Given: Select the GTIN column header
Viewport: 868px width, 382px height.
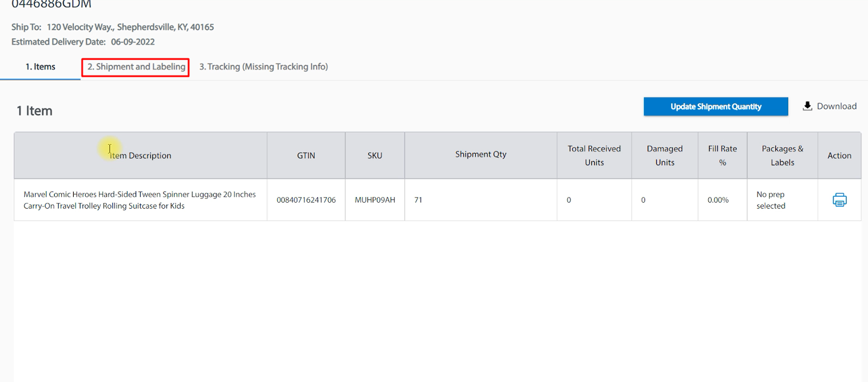Looking at the screenshot, I should [x=306, y=156].
